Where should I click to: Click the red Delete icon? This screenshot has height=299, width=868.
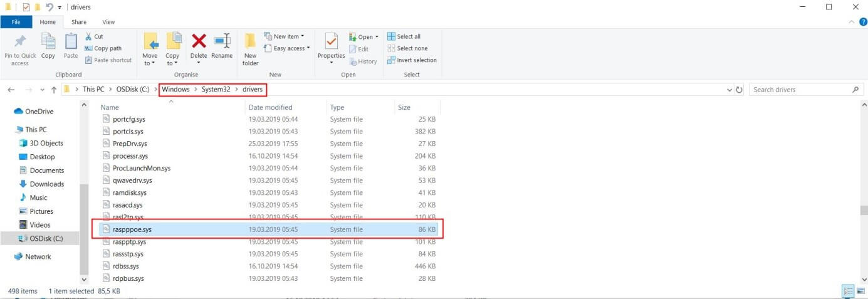click(x=199, y=41)
